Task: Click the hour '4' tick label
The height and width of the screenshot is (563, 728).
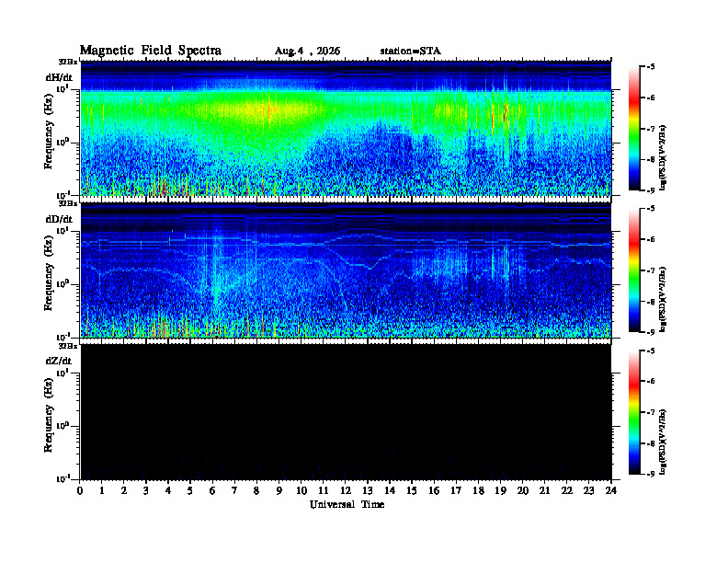Action: [168, 490]
